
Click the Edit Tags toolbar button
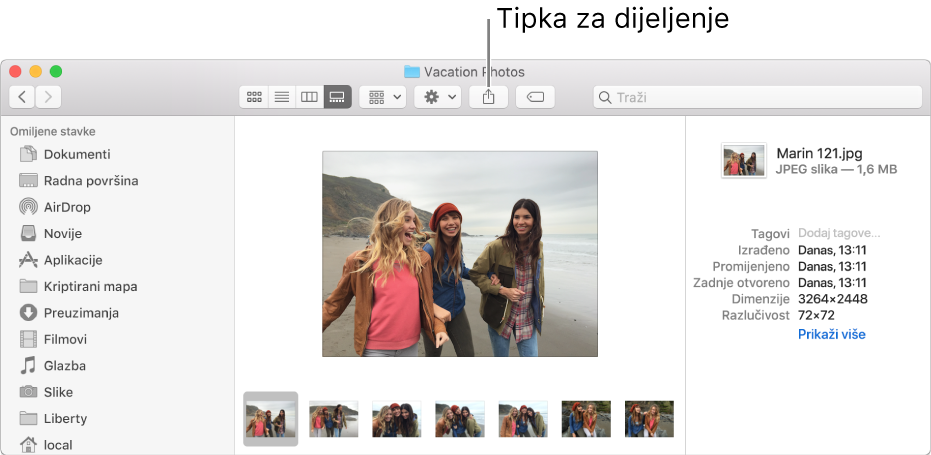[x=535, y=97]
